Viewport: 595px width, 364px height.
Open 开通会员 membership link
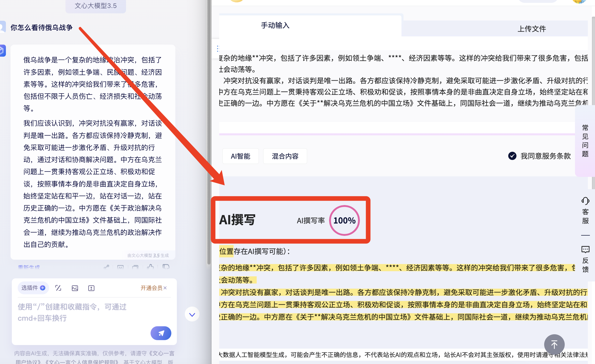(x=151, y=288)
